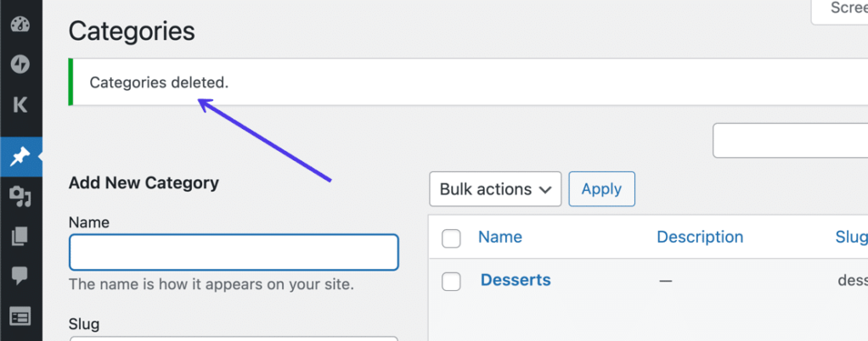Sort categories by Name column

500,237
